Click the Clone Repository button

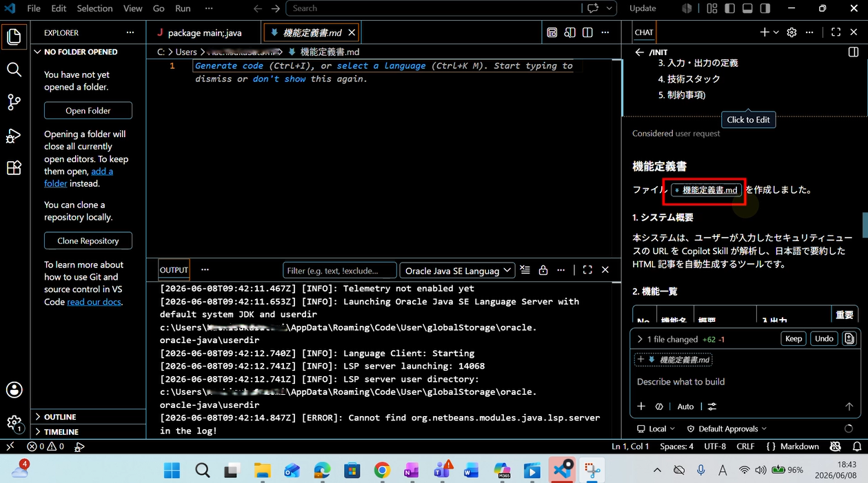pos(88,240)
